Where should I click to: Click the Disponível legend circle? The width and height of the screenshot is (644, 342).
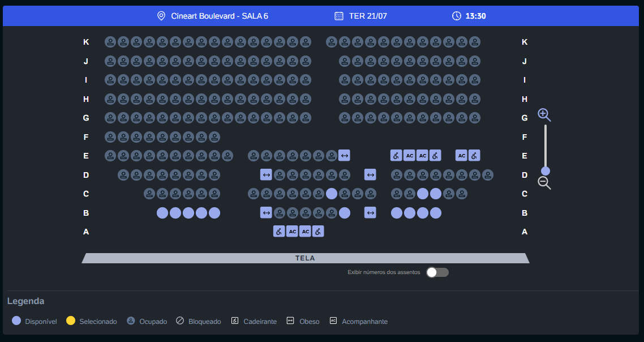(16, 320)
